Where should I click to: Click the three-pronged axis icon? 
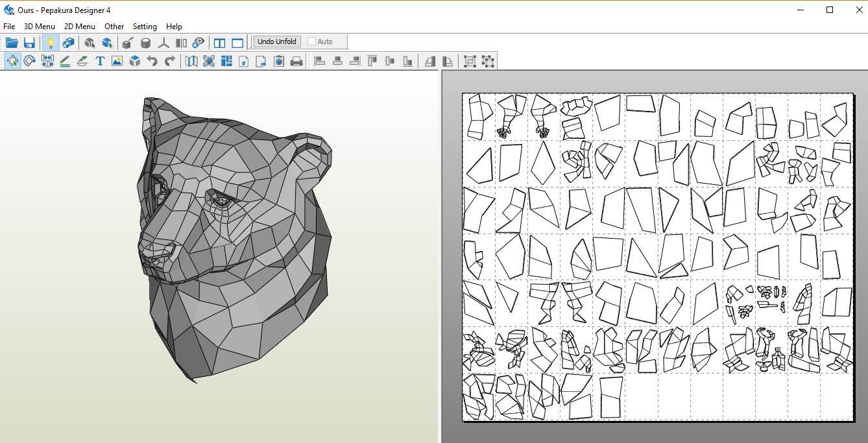click(x=163, y=43)
